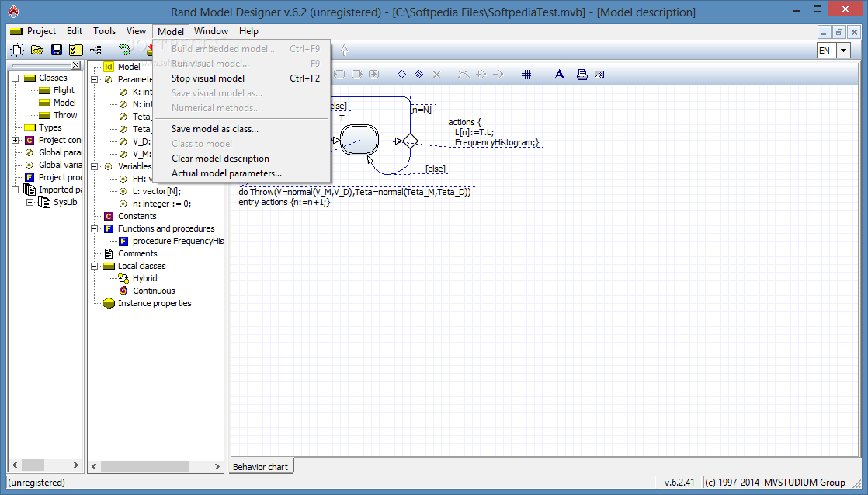Click the picture export icon

pos(599,75)
